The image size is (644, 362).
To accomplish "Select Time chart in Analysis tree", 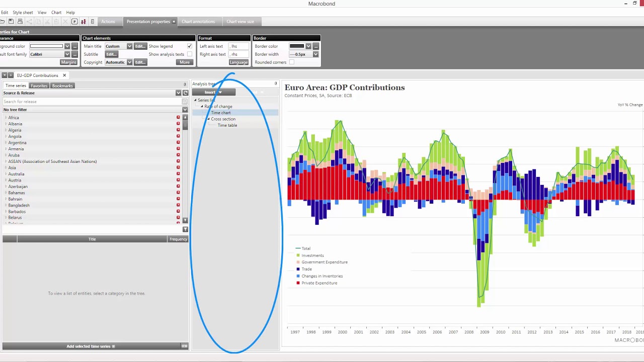I will 221,113.
